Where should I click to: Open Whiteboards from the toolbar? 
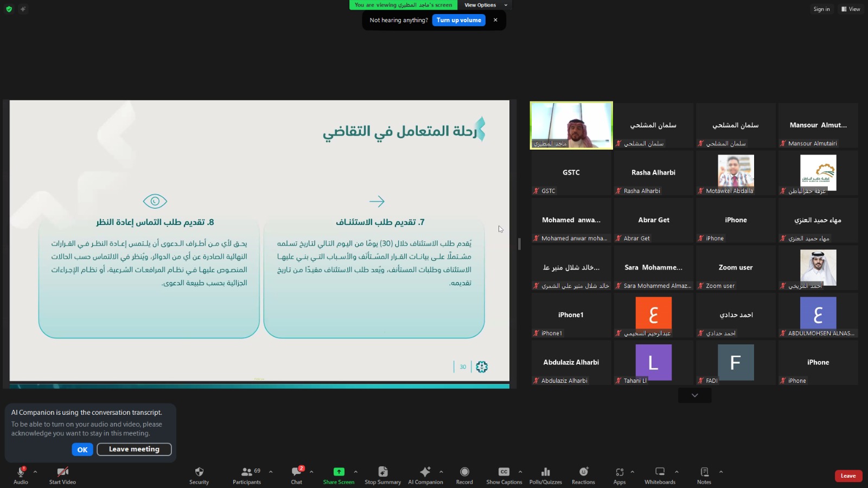click(x=660, y=472)
